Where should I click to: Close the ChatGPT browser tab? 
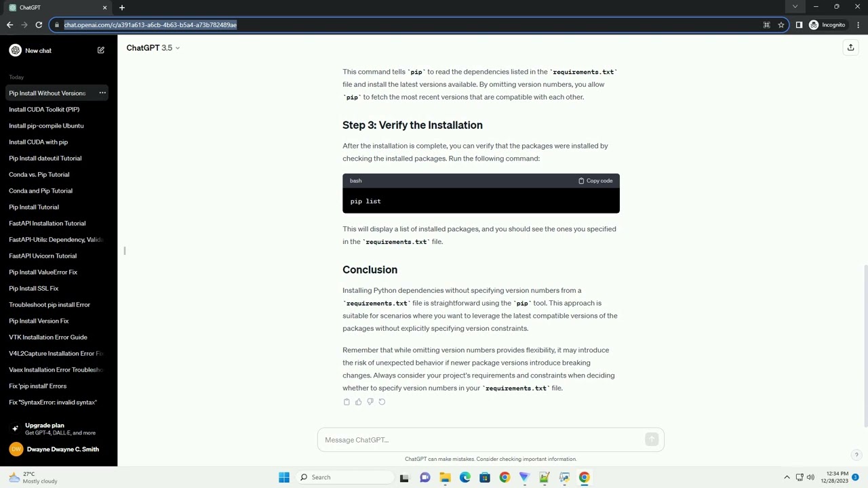104,7
